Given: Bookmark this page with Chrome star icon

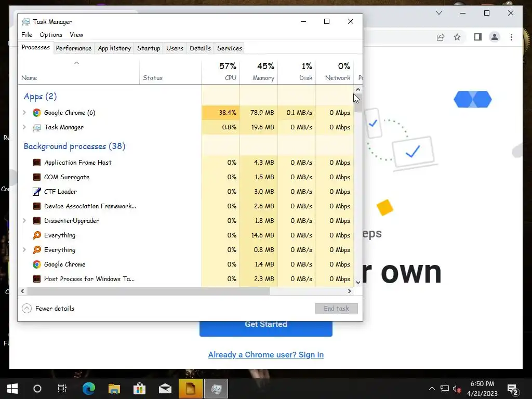Looking at the screenshot, I should click(x=457, y=37).
